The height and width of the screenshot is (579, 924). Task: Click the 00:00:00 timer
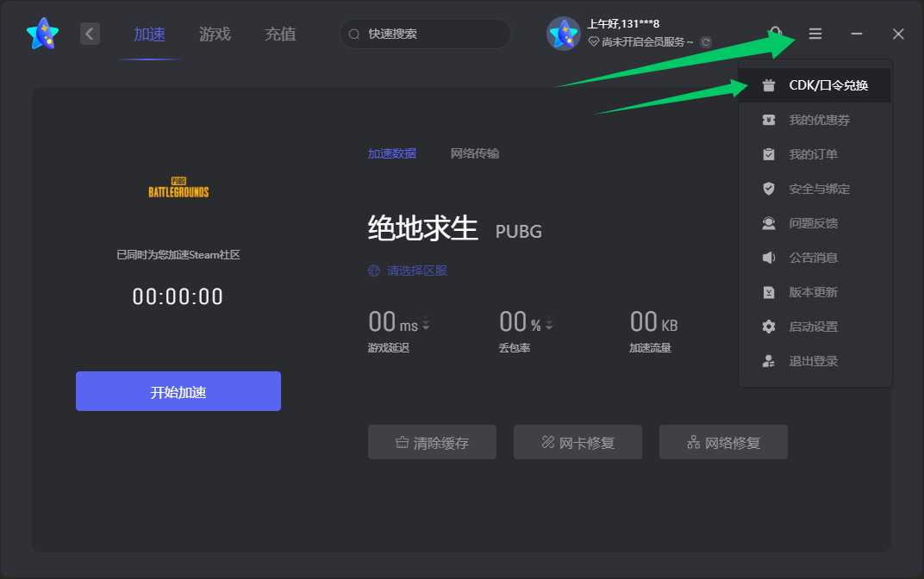pos(178,297)
